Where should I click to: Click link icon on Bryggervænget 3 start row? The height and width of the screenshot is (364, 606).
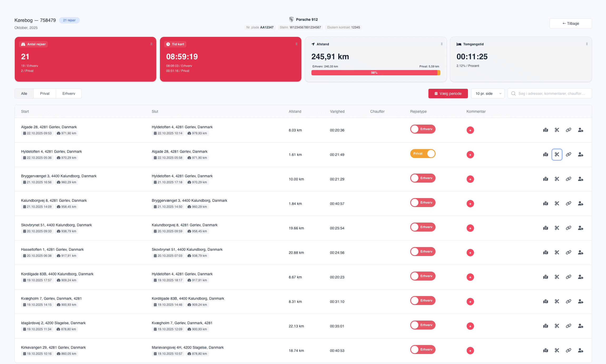coord(568,179)
